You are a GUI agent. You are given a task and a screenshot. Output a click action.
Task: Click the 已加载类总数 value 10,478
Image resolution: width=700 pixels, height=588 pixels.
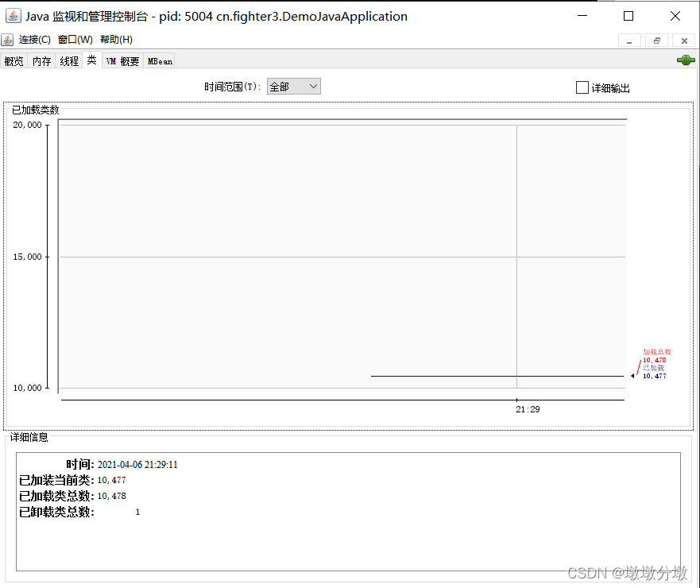point(111,496)
